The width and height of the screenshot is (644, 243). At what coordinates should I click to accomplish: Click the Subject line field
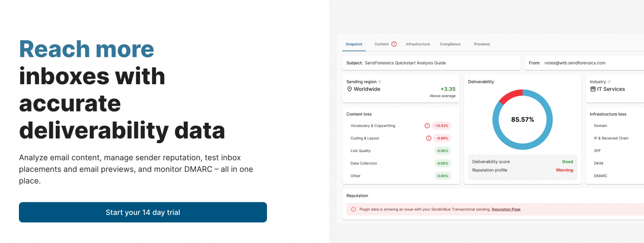(431, 63)
